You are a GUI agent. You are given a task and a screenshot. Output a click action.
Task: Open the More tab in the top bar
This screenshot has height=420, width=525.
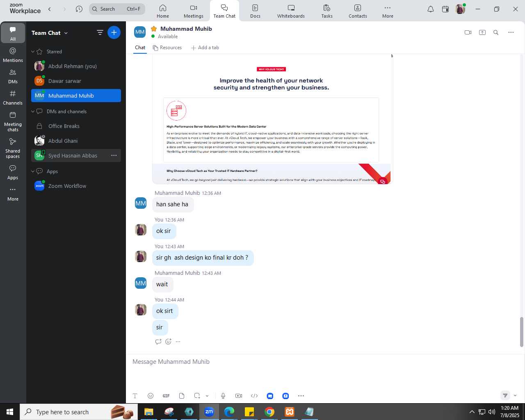(388, 11)
